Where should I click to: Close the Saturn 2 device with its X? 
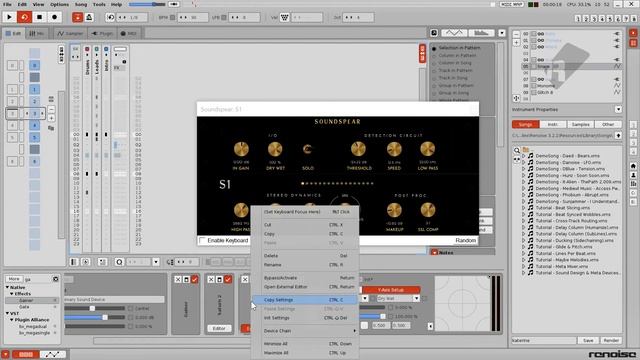tap(211, 279)
